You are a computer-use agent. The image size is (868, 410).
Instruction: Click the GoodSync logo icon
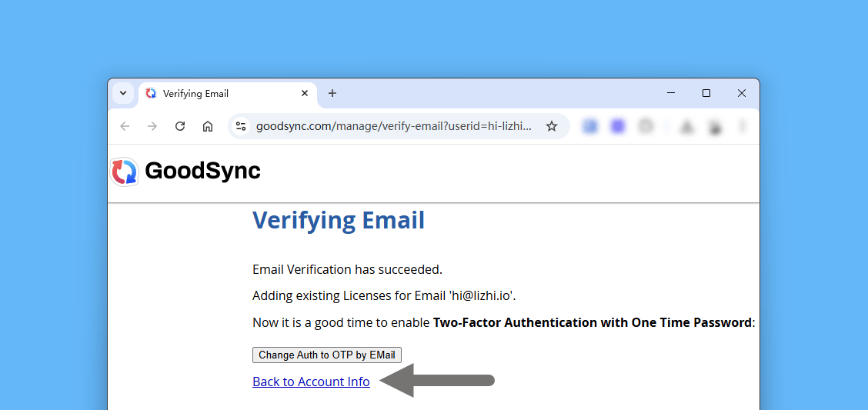click(x=124, y=172)
